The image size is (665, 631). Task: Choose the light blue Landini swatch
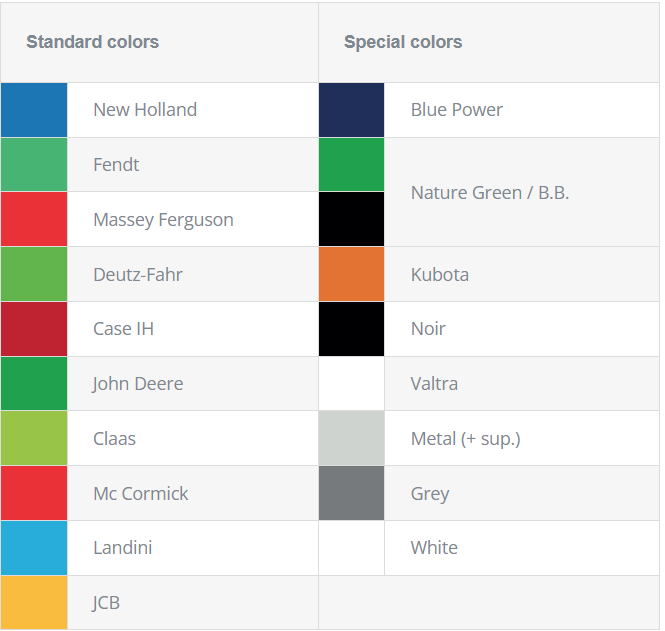tap(34, 548)
